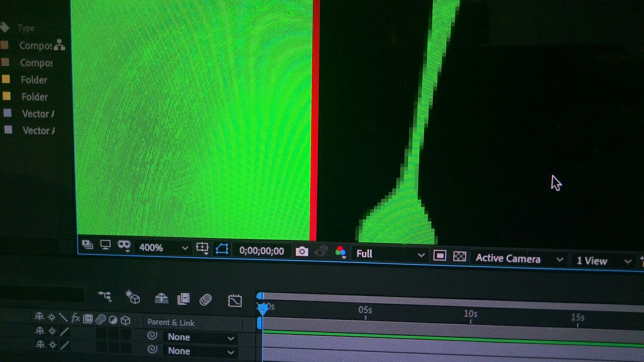Click the Motion Blur column header icon
644x362 pixels.
coord(101,319)
